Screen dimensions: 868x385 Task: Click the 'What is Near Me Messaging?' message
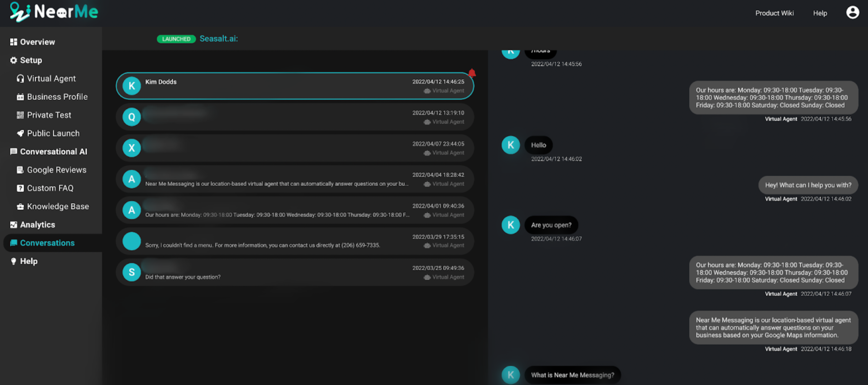572,375
